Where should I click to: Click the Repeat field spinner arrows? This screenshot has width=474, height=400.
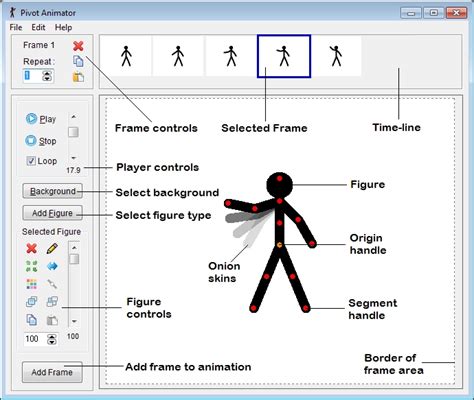click(x=47, y=76)
